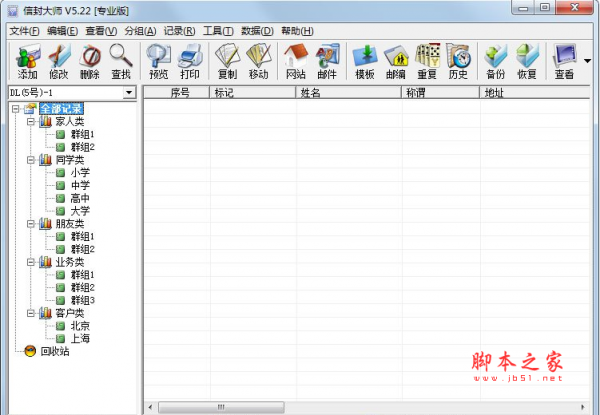Open the 工具(T) menu
The image size is (600, 415).
(218, 31)
